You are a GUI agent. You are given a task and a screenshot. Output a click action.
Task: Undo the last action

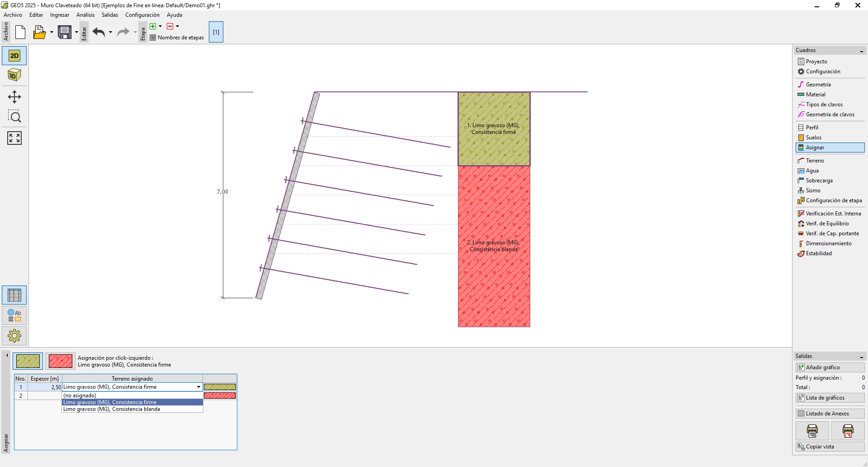coord(99,32)
